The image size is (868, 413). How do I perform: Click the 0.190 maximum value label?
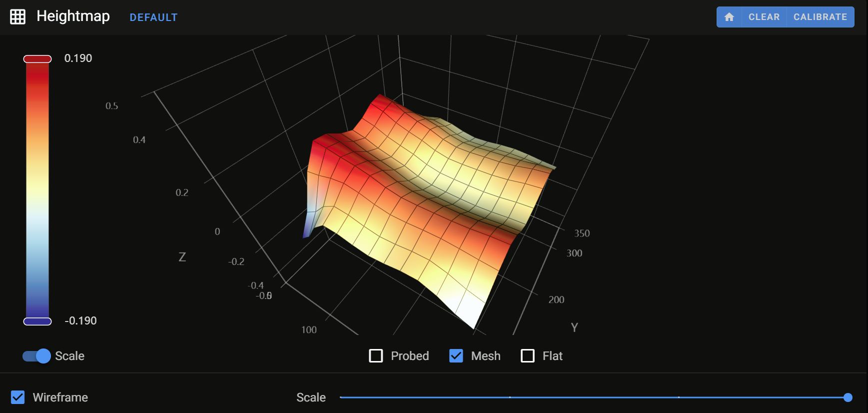78,58
